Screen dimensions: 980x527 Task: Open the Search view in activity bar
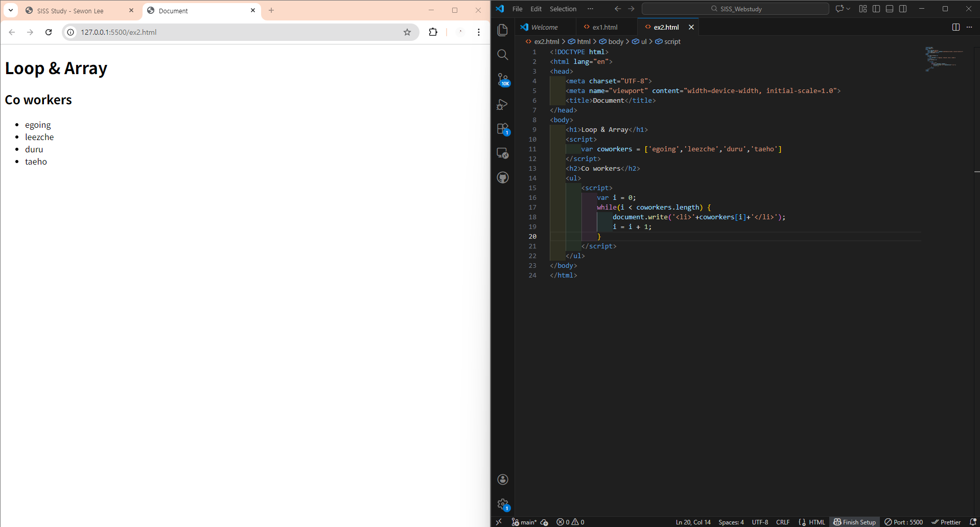click(x=503, y=55)
